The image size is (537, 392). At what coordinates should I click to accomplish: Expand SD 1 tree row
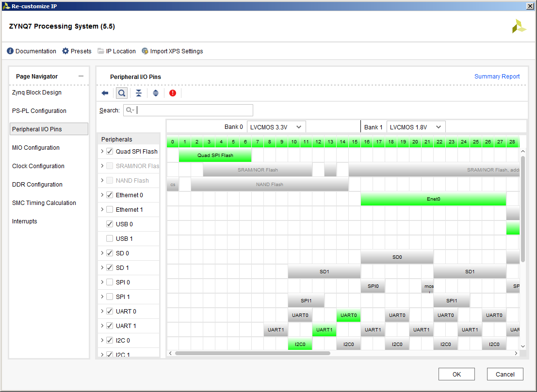pos(102,267)
